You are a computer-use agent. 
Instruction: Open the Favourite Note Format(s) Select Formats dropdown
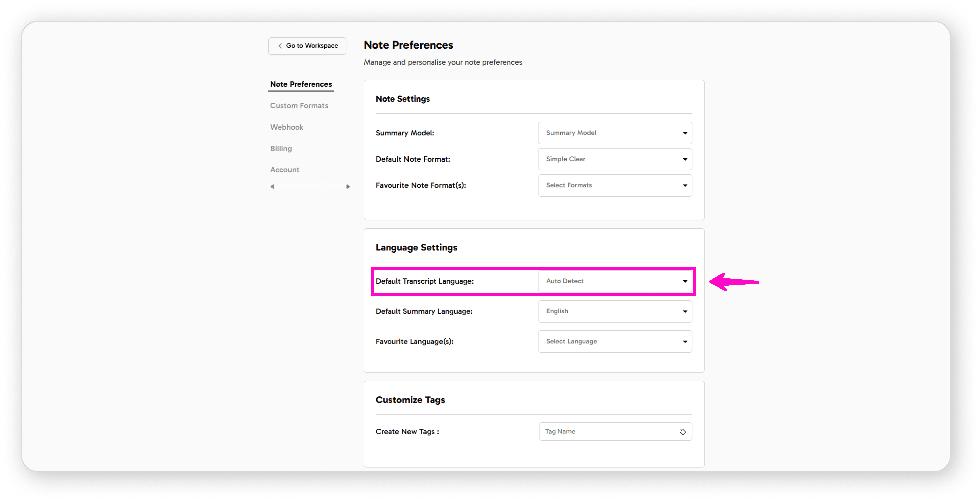click(x=614, y=186)
